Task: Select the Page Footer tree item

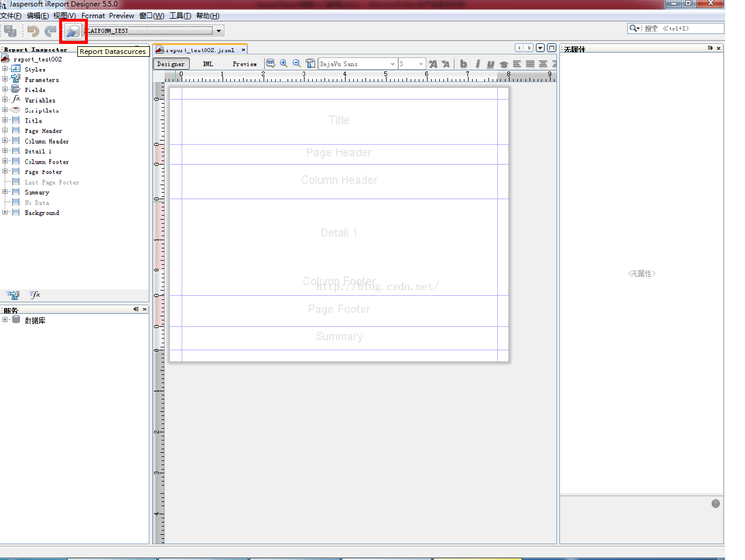Action: click(x=43, y=172)
